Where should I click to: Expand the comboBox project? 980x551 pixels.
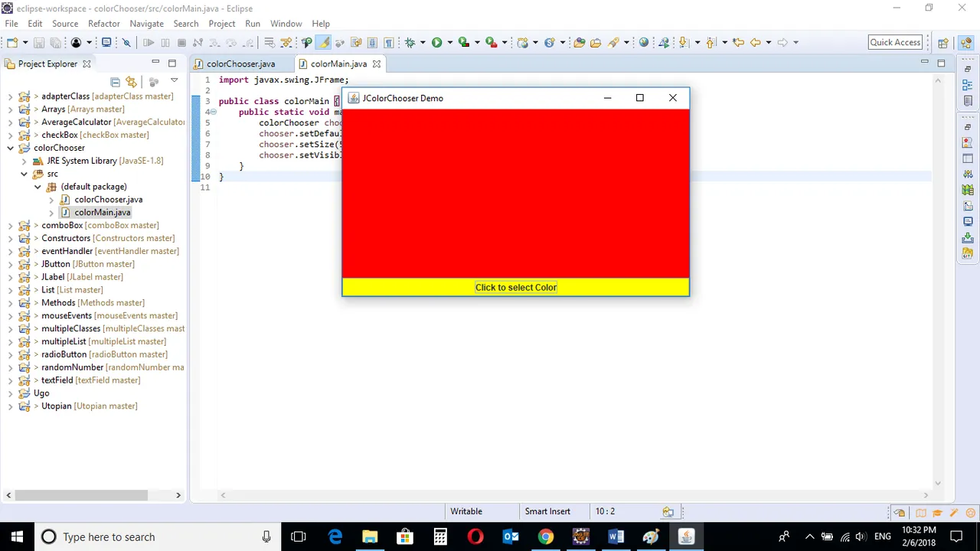tap(11, 225)
